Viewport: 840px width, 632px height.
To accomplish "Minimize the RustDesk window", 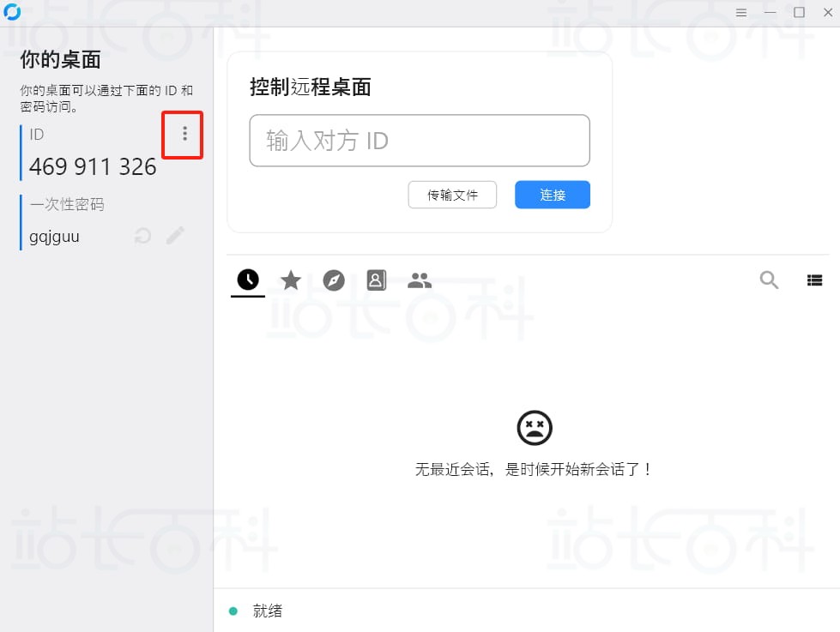I will [x=771, y=12].
